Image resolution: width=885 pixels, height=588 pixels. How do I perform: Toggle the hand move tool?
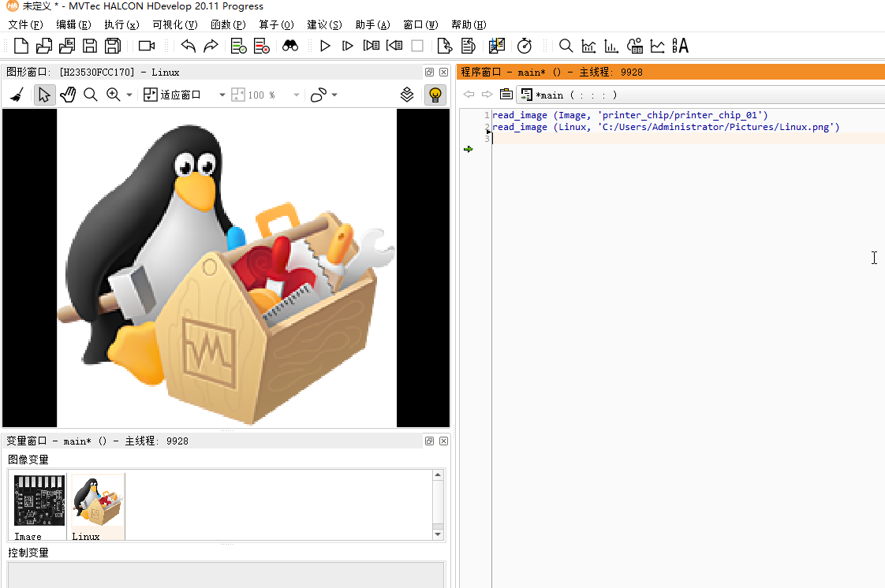68,95
